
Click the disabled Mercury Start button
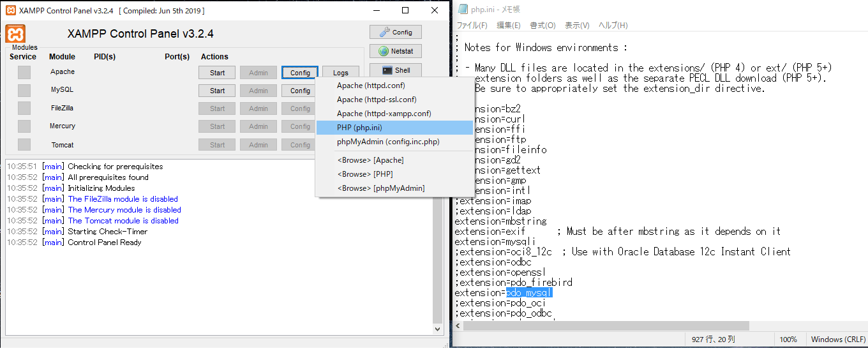tap(217, 126)
